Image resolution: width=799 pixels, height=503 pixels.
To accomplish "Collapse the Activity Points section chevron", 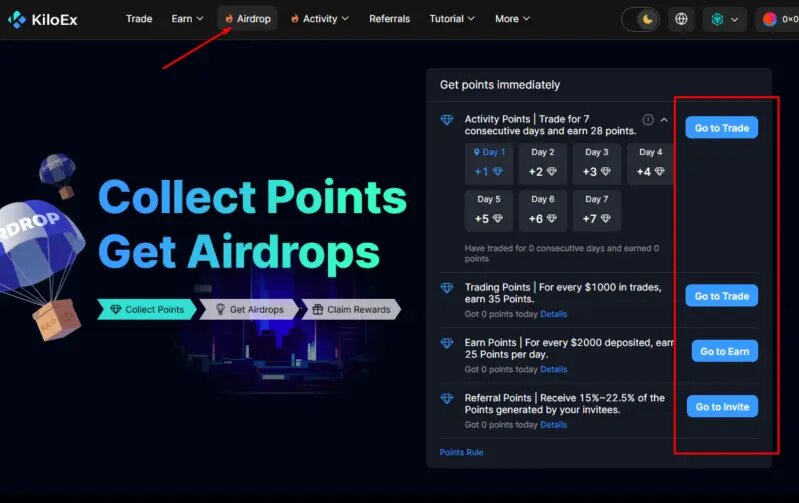I will tap(664, 120).
